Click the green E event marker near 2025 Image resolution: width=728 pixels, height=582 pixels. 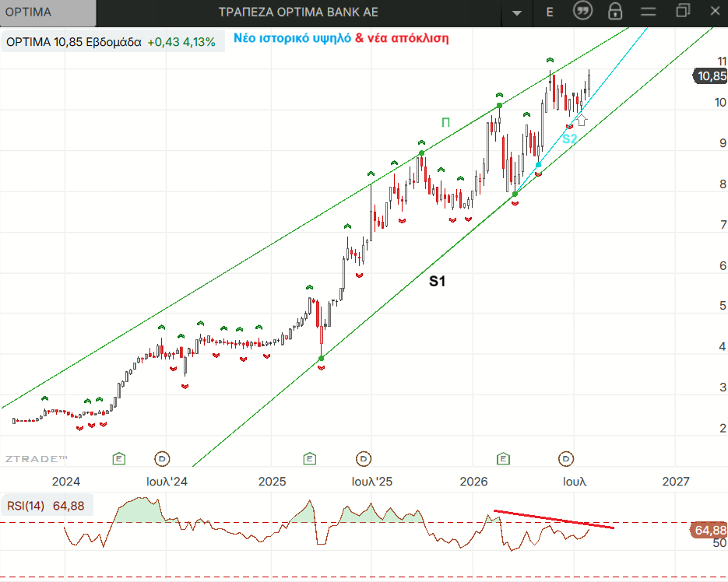pos(310,459)
